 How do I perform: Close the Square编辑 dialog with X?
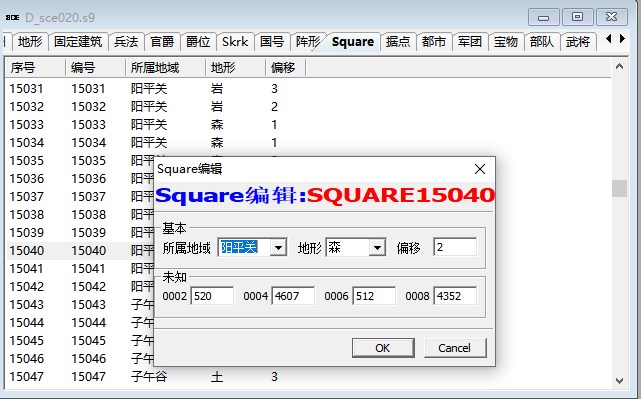click(x=480, y=169)
